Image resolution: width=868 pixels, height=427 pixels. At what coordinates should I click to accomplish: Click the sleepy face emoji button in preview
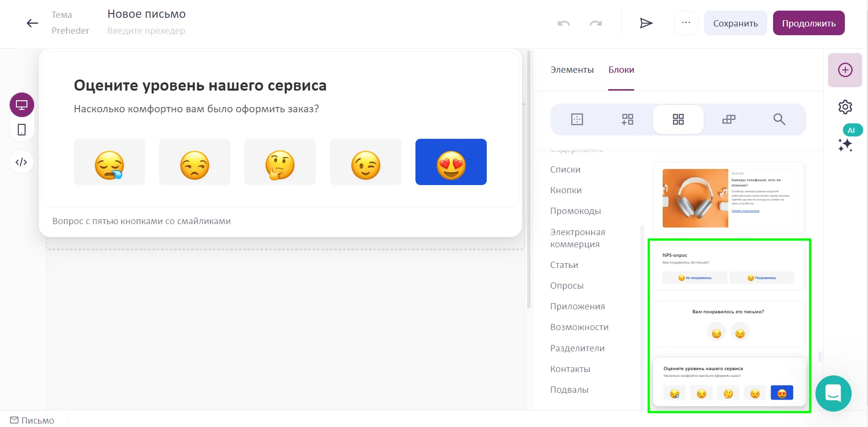point(109,162)
